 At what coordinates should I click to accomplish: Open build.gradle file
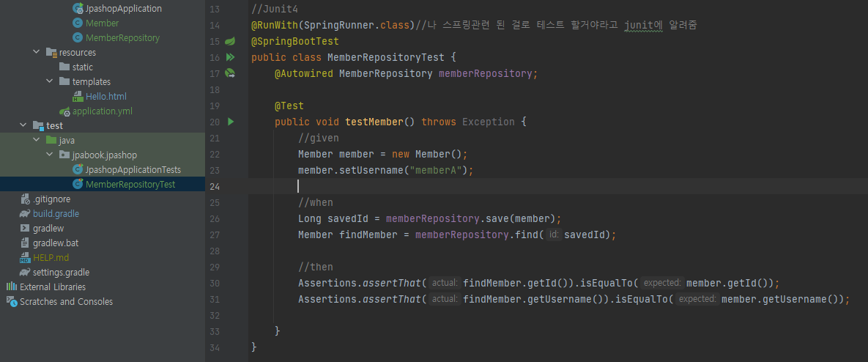56,214
